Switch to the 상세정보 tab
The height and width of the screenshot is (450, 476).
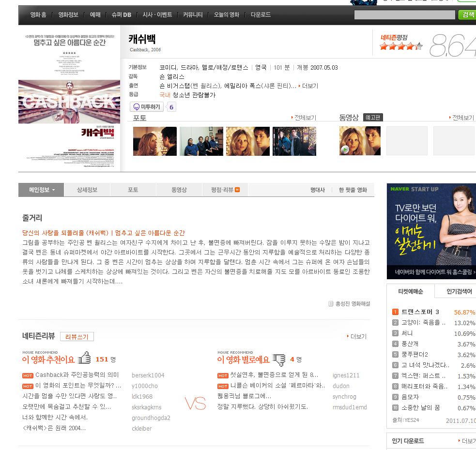pos(87,190)
